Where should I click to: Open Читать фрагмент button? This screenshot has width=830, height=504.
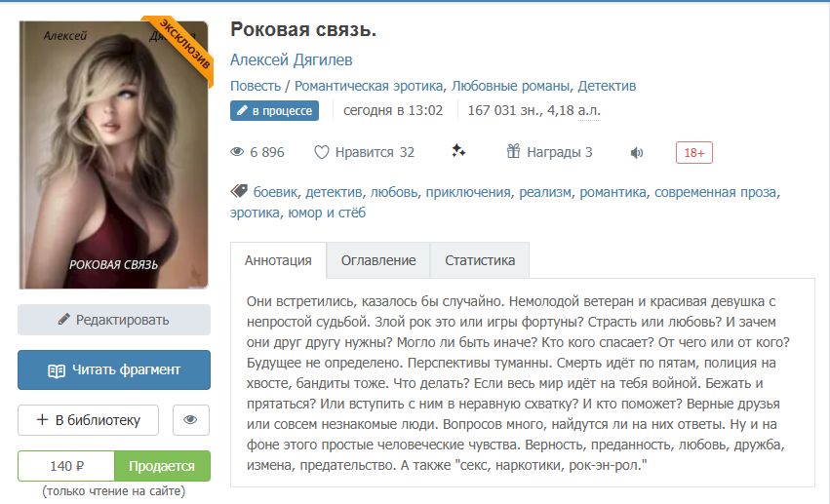tap(114, 369)
